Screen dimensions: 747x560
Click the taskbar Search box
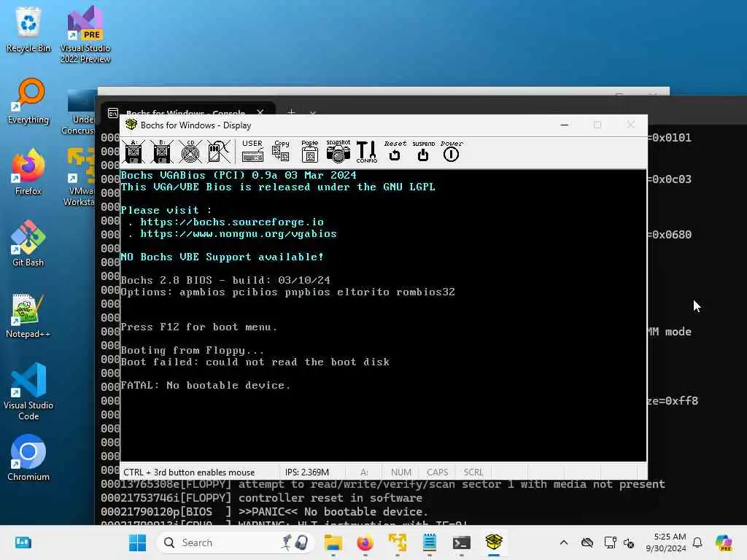235,542
